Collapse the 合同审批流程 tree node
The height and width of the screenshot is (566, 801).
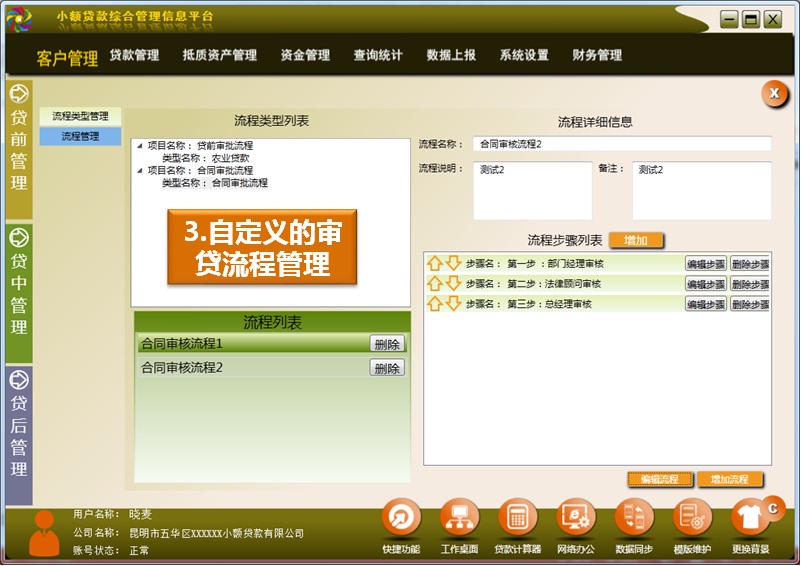click(x=139, y=171)
